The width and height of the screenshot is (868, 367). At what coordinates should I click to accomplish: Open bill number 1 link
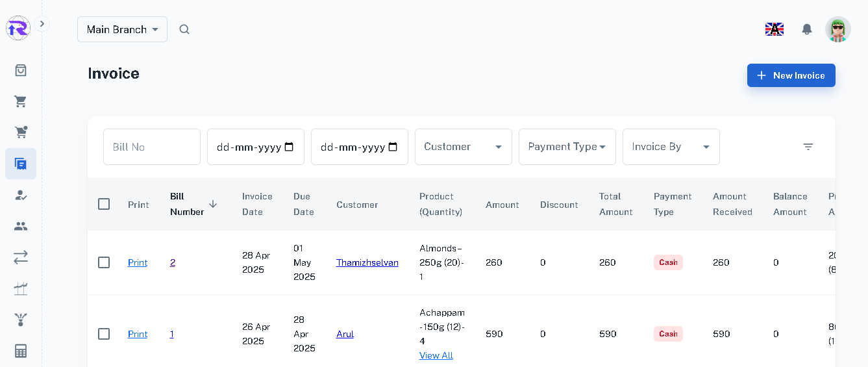172,334
